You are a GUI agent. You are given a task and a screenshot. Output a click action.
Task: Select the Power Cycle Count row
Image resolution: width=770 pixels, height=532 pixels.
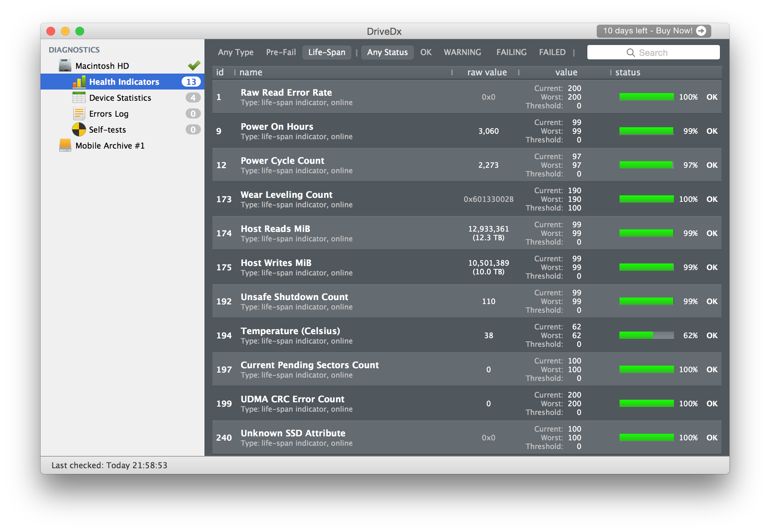467,165
